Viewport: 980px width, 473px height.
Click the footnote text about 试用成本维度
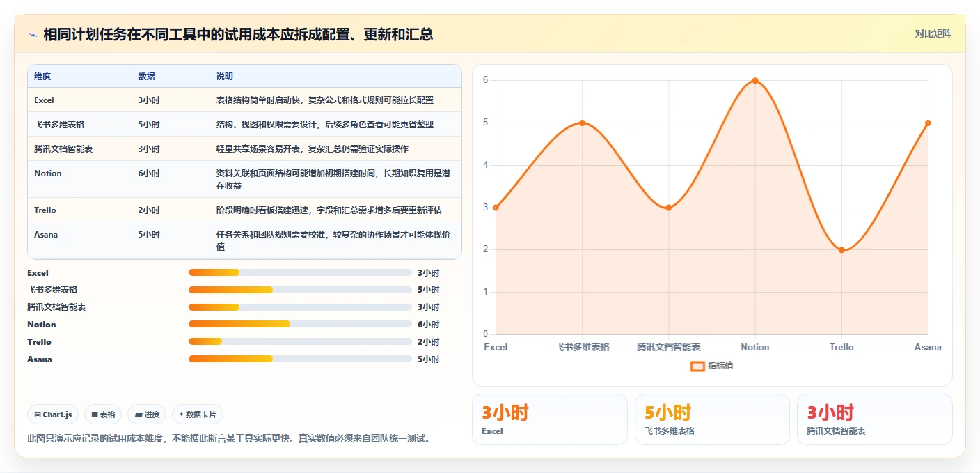coord(229,439)
